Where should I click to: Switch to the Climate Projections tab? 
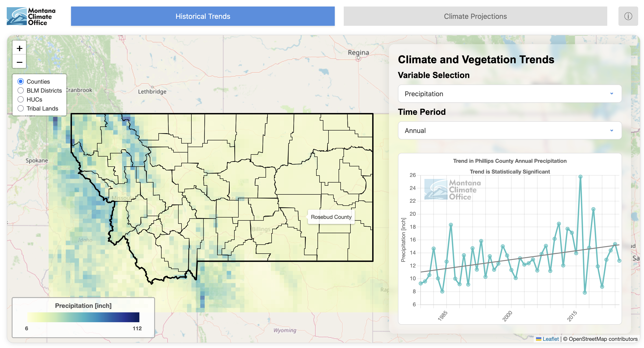pos(475,16)
